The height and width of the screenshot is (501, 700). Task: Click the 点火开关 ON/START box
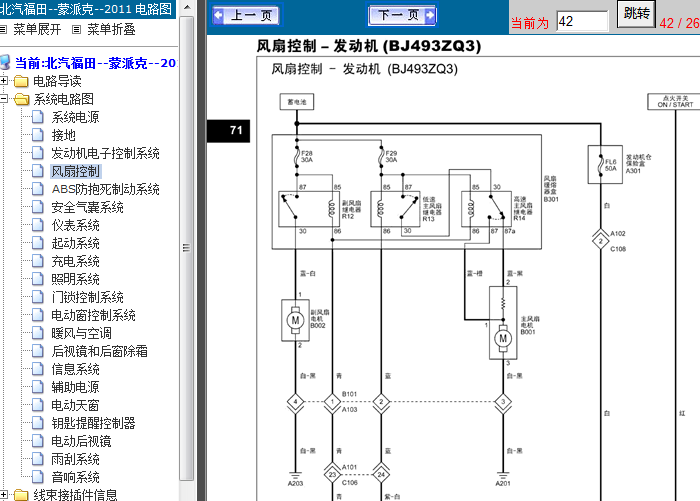click(675, 101)
